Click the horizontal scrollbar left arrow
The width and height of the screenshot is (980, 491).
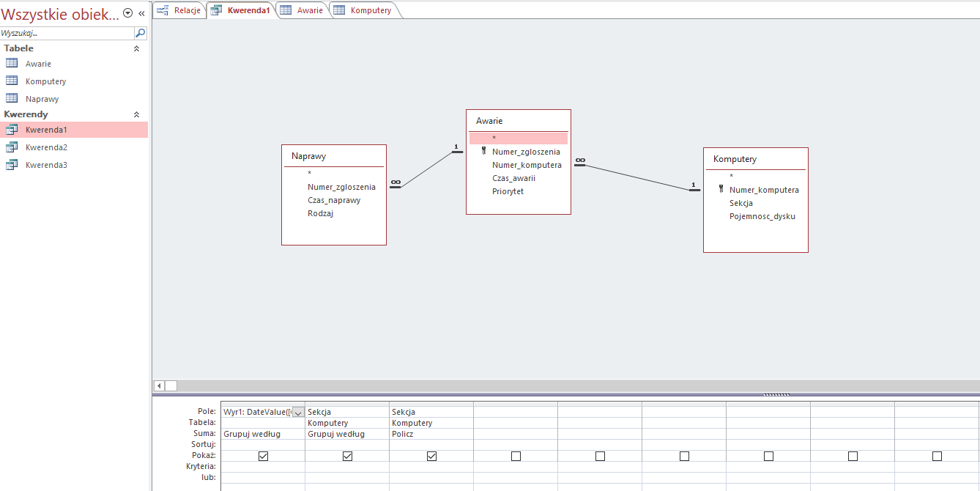[158, 385]
